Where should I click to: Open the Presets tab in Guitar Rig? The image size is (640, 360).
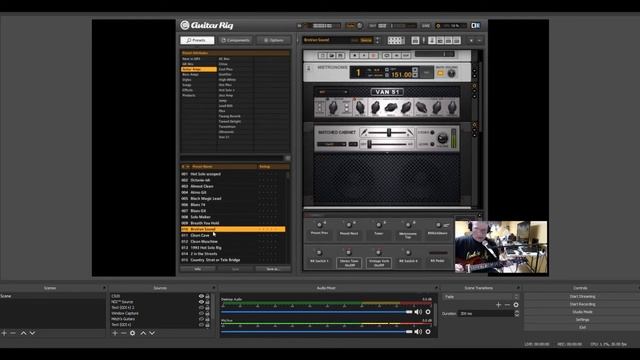[197, 40]
